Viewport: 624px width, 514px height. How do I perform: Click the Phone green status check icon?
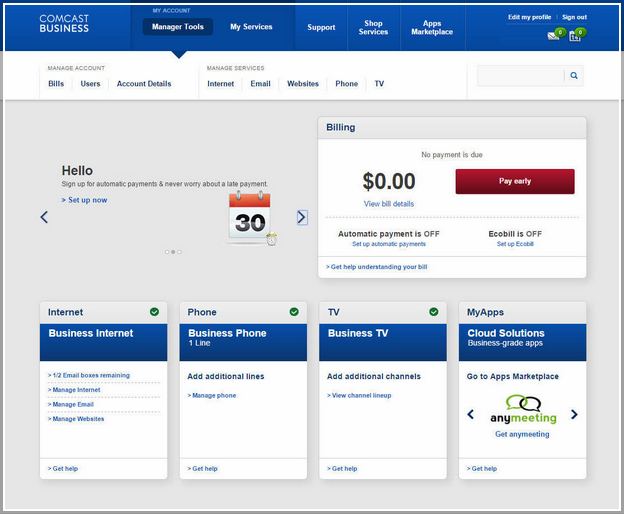[294, 312]
